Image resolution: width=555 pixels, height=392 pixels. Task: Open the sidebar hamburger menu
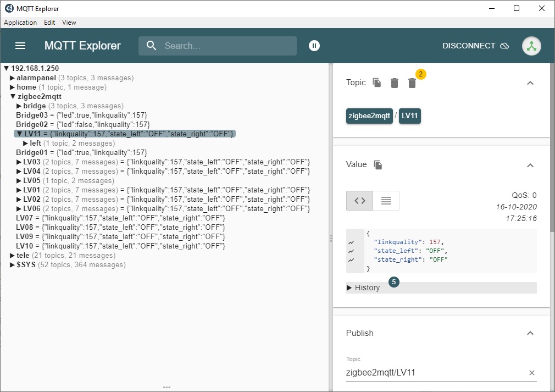20,46
